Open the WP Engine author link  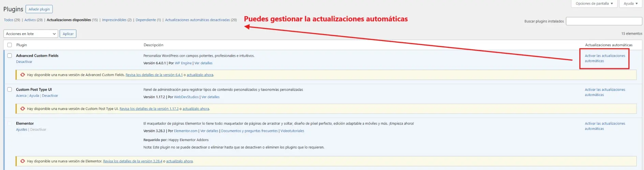pos(183,63)
